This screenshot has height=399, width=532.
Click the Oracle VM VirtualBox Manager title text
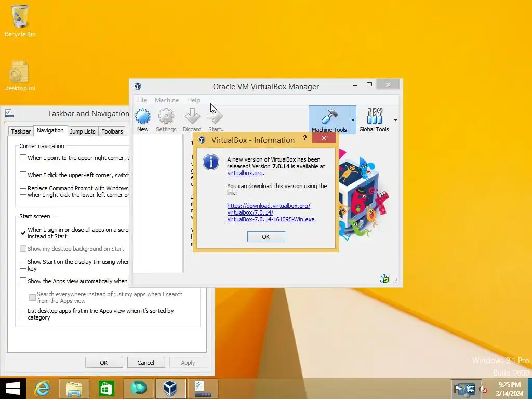266,87
